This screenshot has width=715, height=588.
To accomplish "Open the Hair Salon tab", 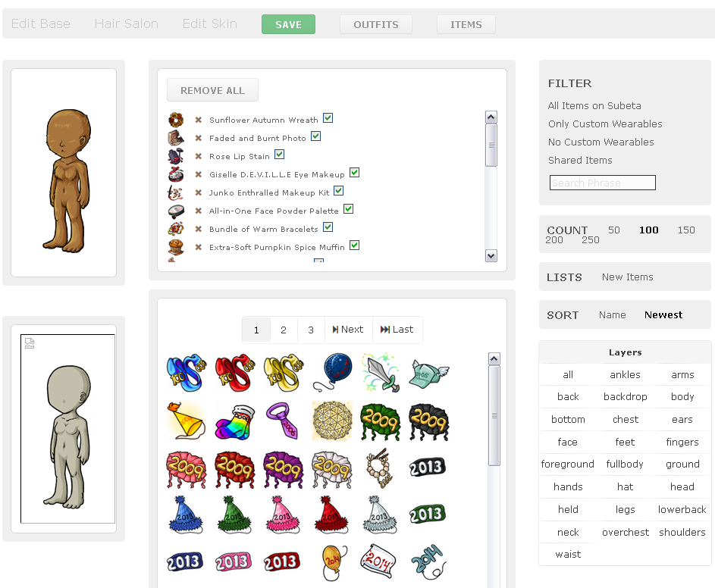I will coord(127,23).
